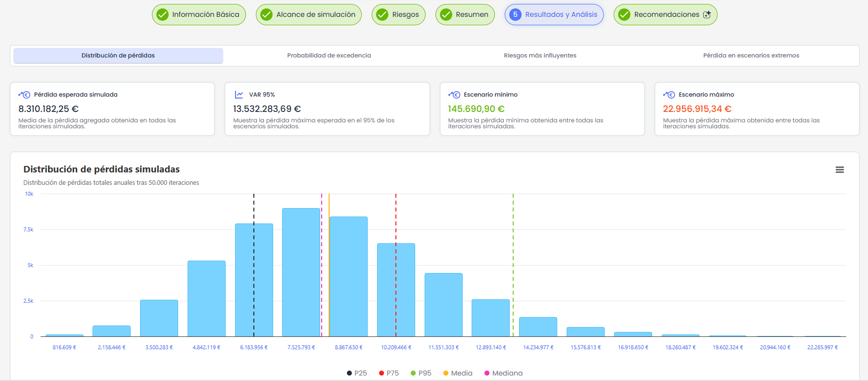
Task: Switch to Probabilidad de excedencia tab
Action: pos(329,55)
